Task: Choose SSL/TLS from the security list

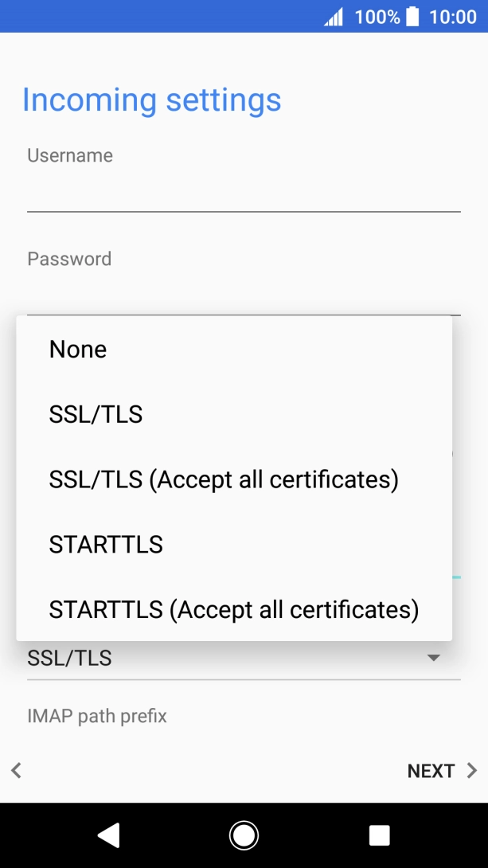Action: tap(96, 414)
